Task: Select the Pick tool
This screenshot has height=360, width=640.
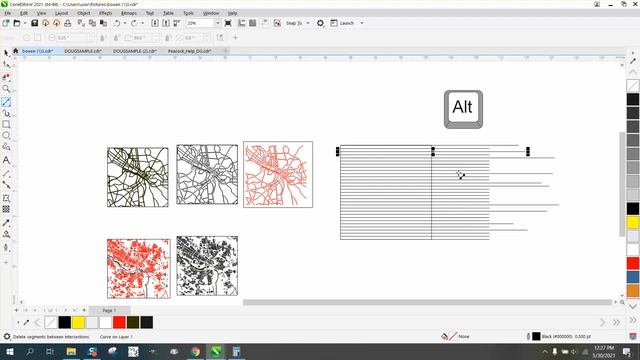Action: click(x=6, y=53)
